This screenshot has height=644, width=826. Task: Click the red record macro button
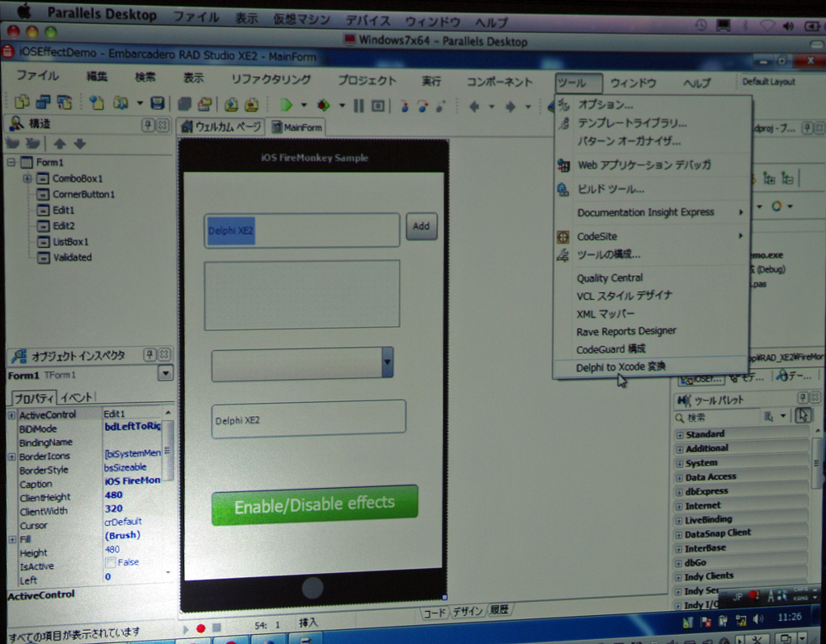pos(201,628)
